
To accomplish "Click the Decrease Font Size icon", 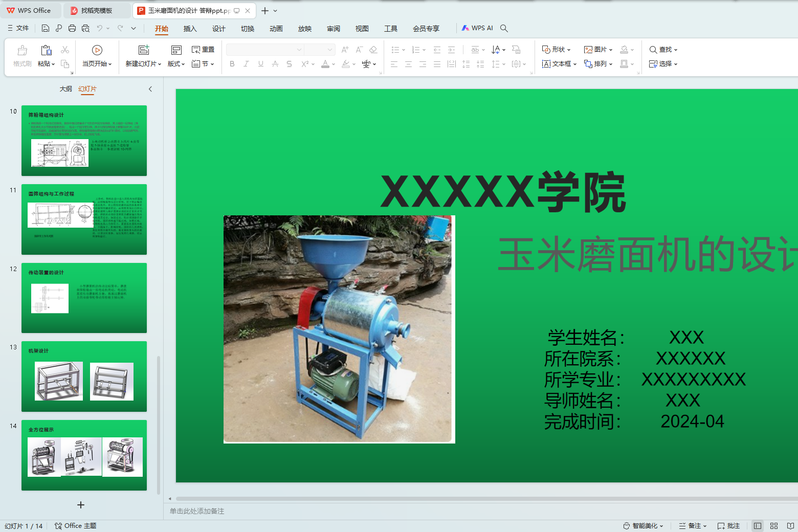I will click(359, 50).
